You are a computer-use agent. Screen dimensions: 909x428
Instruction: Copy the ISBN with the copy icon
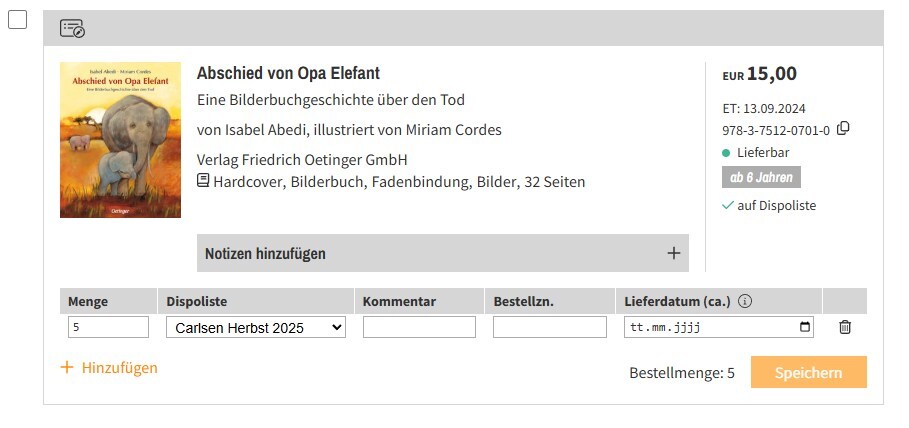pos(843,128)
